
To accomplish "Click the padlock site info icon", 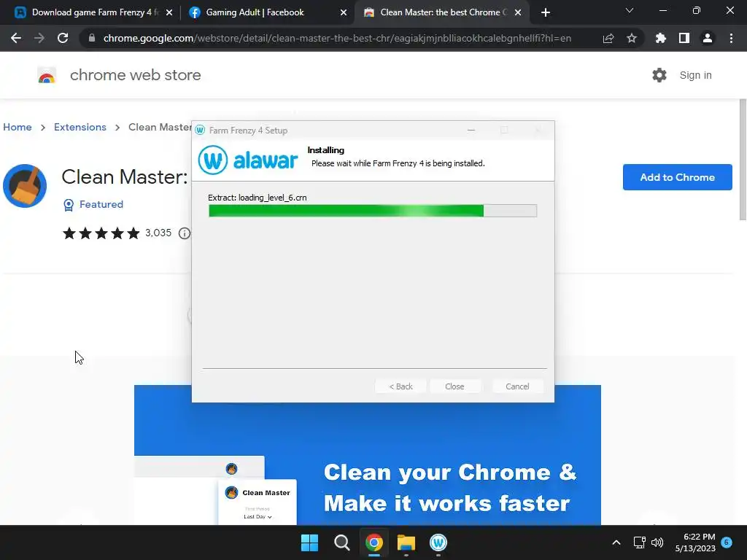I will pos(92,38).
